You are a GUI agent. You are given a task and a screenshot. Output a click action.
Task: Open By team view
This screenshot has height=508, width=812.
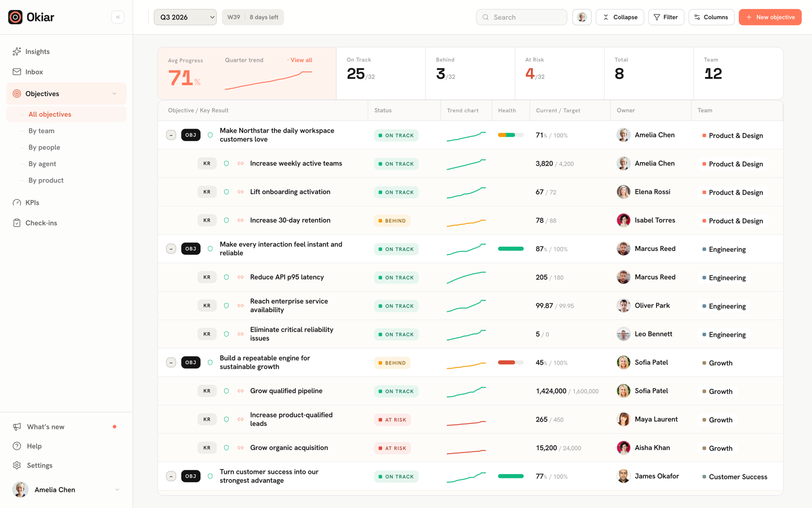pos(42,131)
